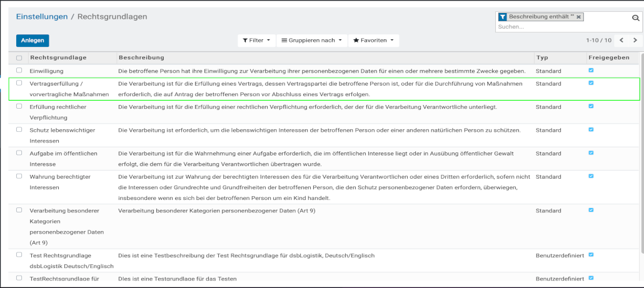Viewport: 644px width, 288px height.
Task: Remove the Beschreibung enthält filter tag
Action: click(579, 17)
